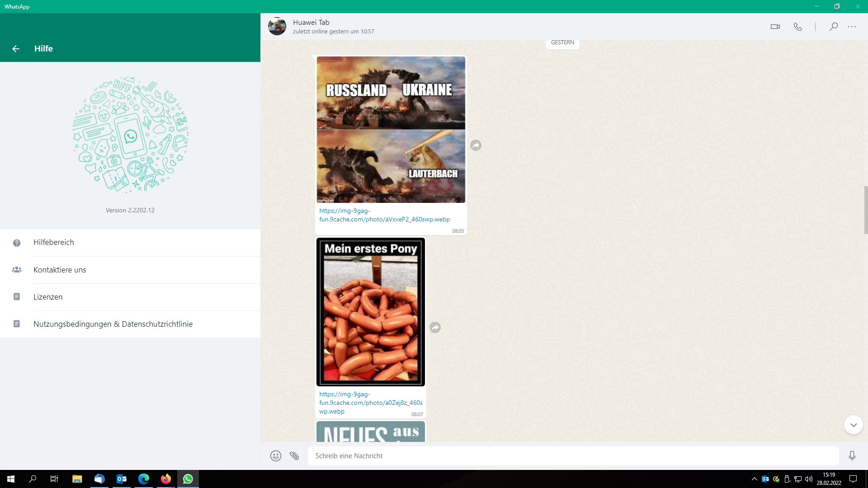Viewport: 868px width, 488px height.
Task: Click the Lizenzen document icon
Action: click(17, 297)
